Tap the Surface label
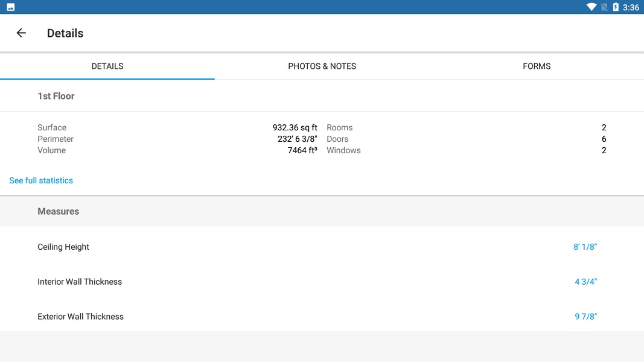 [x=52, y=128]
